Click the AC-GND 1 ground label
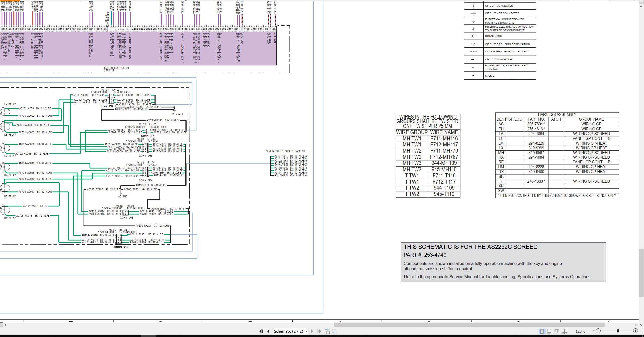Viewport: 644px width, 337px height. (177, 114)
